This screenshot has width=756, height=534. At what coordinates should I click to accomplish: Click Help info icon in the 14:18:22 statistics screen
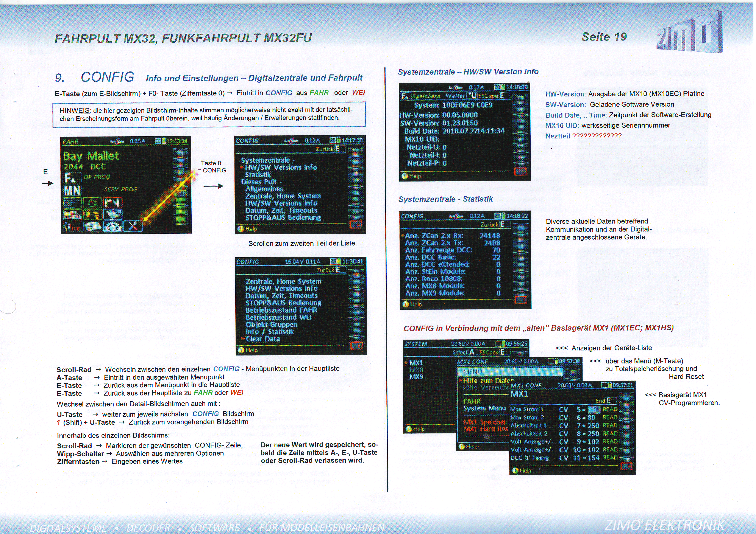point(406,304)
